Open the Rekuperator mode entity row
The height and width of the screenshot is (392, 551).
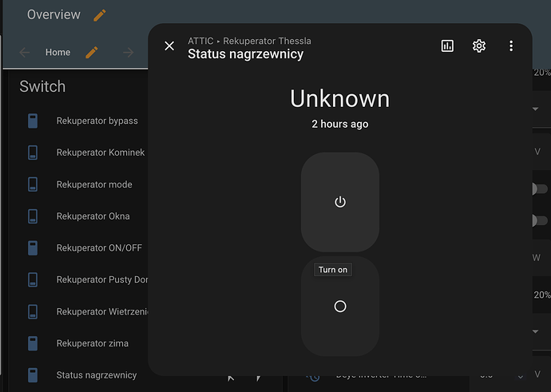(93, 184)
